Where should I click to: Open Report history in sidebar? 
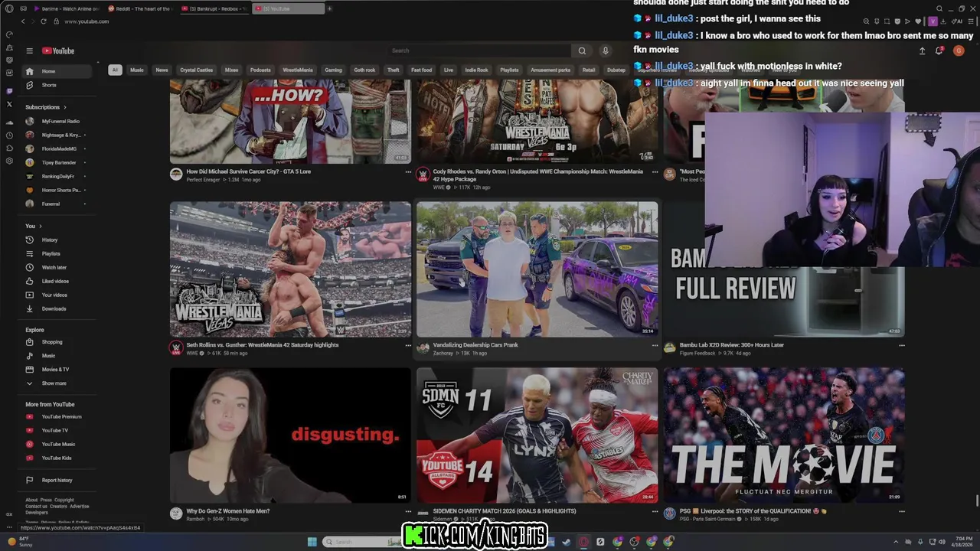pyautogui.click(x=56, y=480)
